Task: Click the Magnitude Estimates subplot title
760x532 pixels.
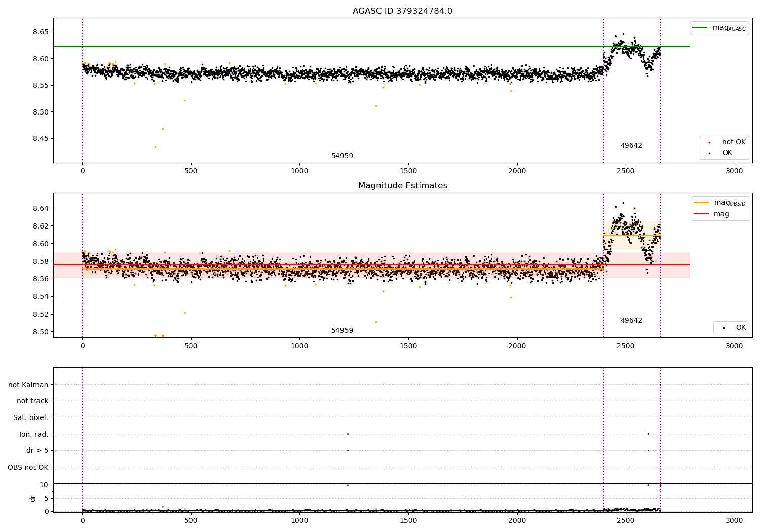Action: tap(402, 186)
